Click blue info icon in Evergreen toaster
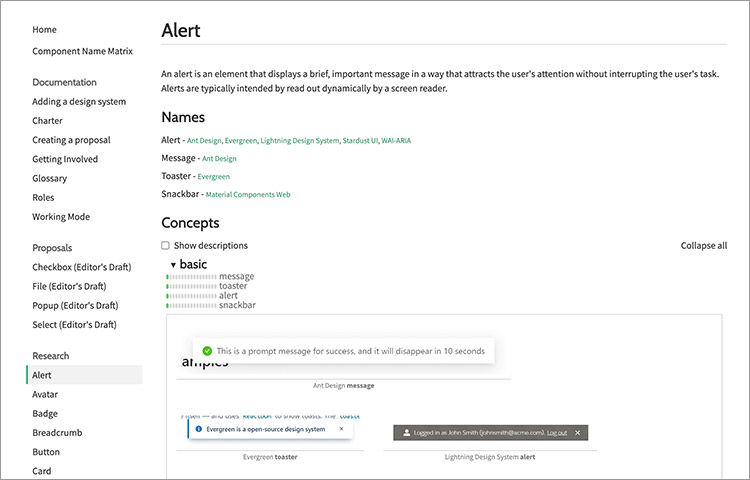The height and width of the screenshot is (480, 750). click(199, 429)
